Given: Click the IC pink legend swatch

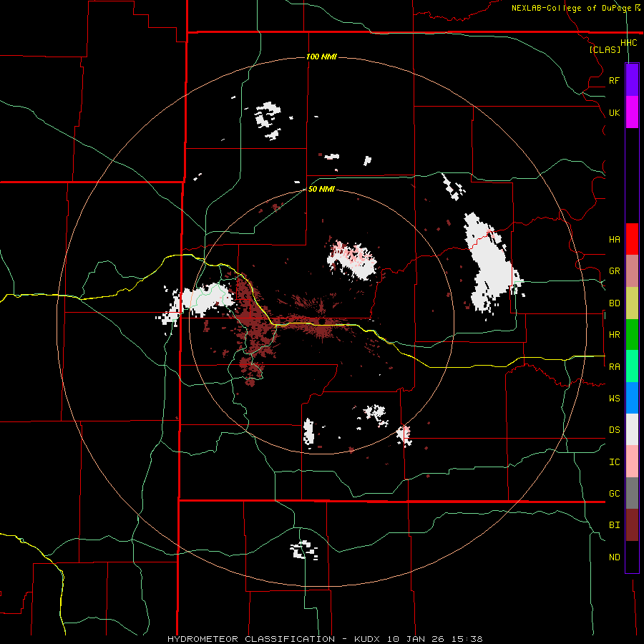Looking at the screenshot, I should pos(632,462).
